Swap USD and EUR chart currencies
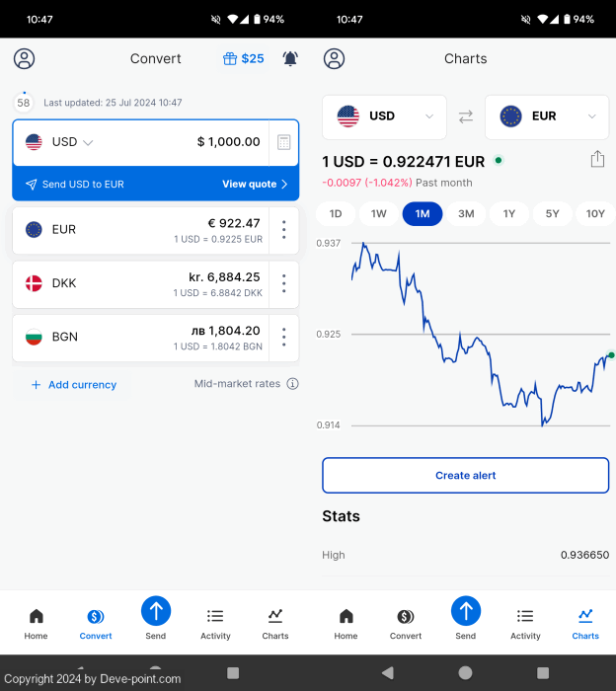 pos(466,116)
